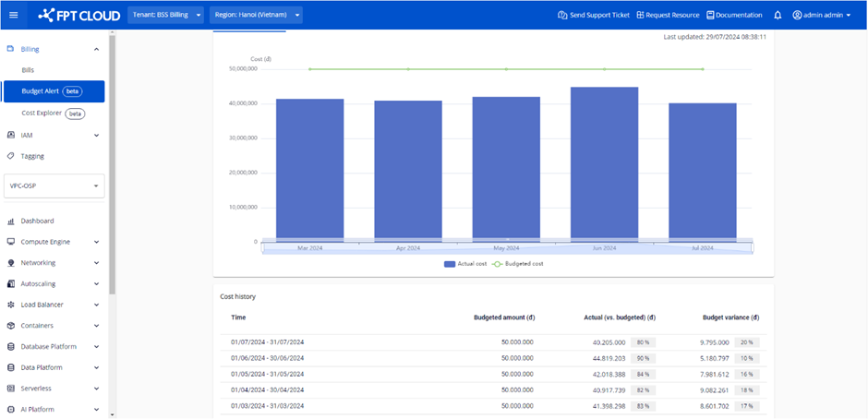
Task: Open the Tenant BSS Billing dropdown
Action: pyautogui.click(x=165, y=15)
